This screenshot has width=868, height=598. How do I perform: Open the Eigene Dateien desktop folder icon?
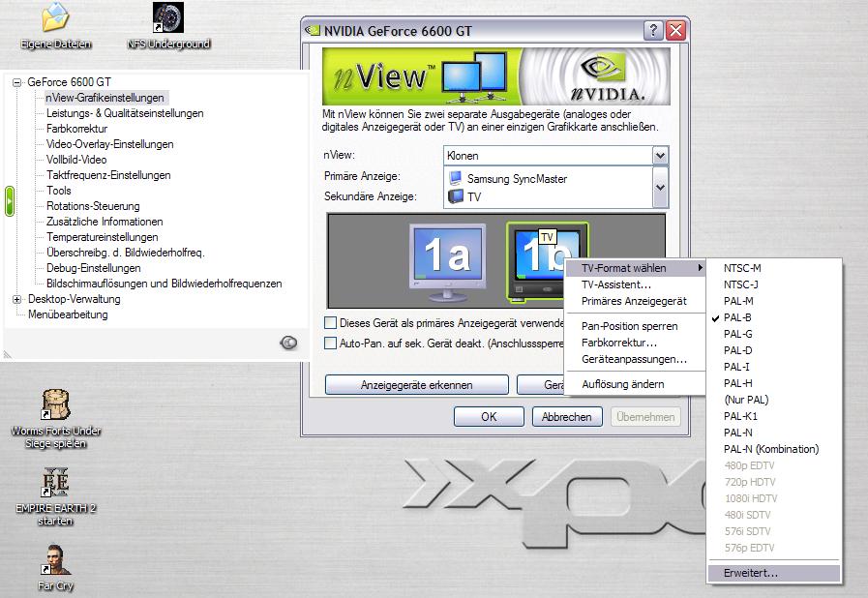click(x=55, y=17)
